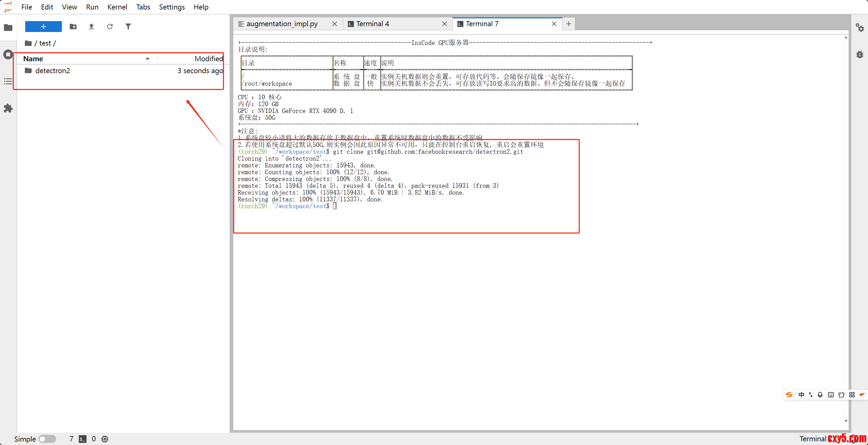This screenshot has width=868, height=445.
Task: Refresh the file browser list
Action: (x=110, y=27)
